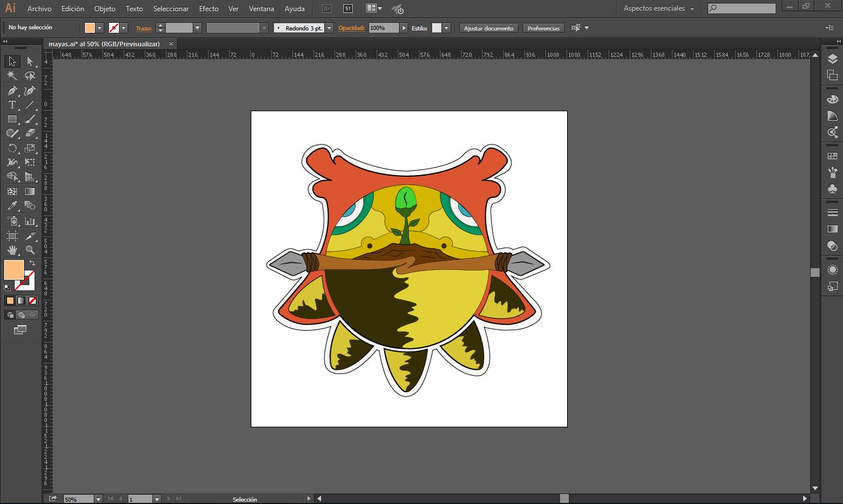Activate the Type tool
843x504 pixels.
tap(12, 105)
